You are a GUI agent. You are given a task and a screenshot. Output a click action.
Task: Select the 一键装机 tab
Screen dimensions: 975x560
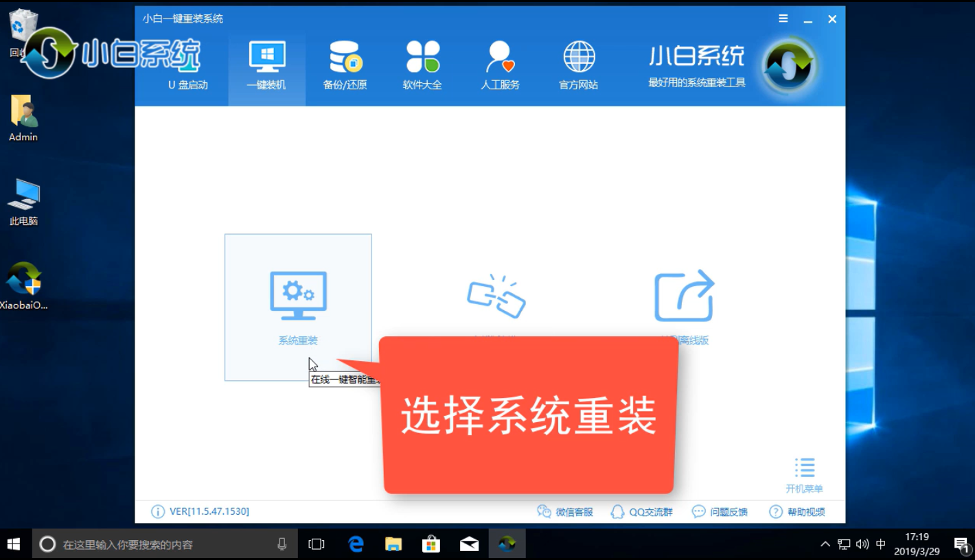[x=266, y=69]
